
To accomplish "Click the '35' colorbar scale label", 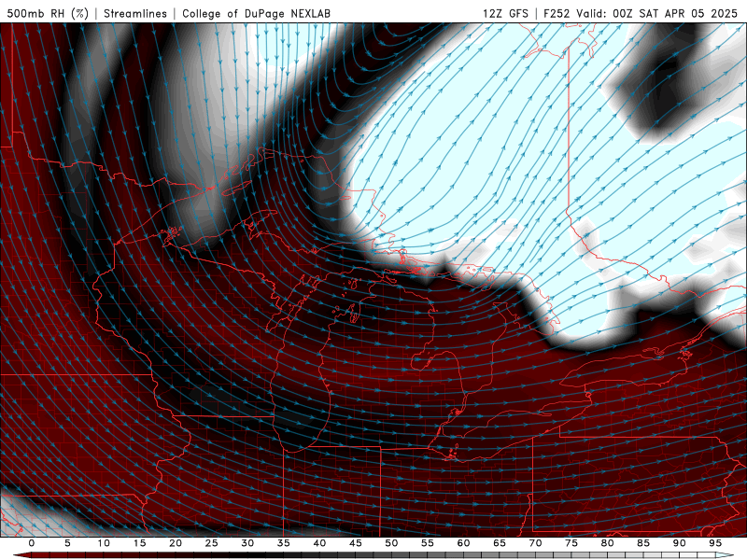I will (284, 543).
